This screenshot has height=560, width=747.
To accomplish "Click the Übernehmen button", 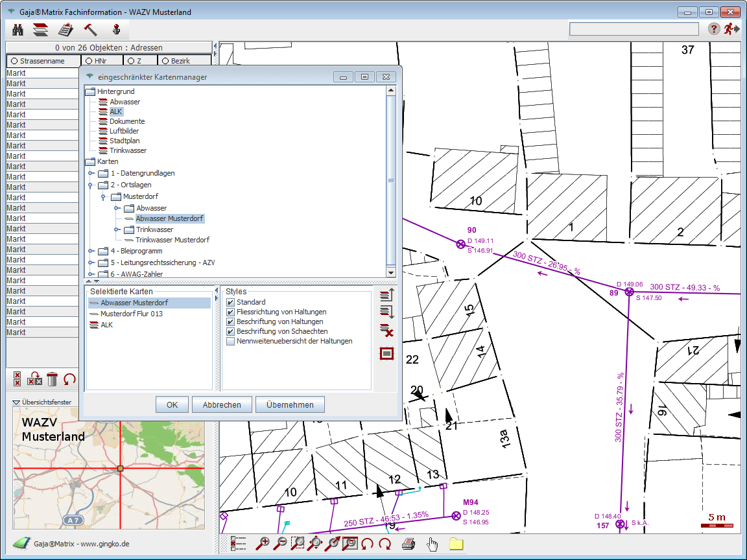I will point(290,404).
